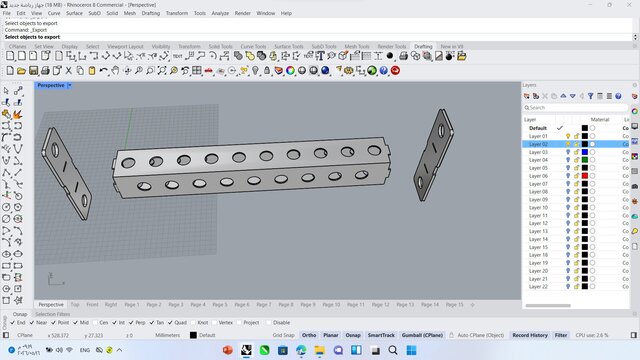Toggle visibility bulb of Layer 01

point(568,136)
